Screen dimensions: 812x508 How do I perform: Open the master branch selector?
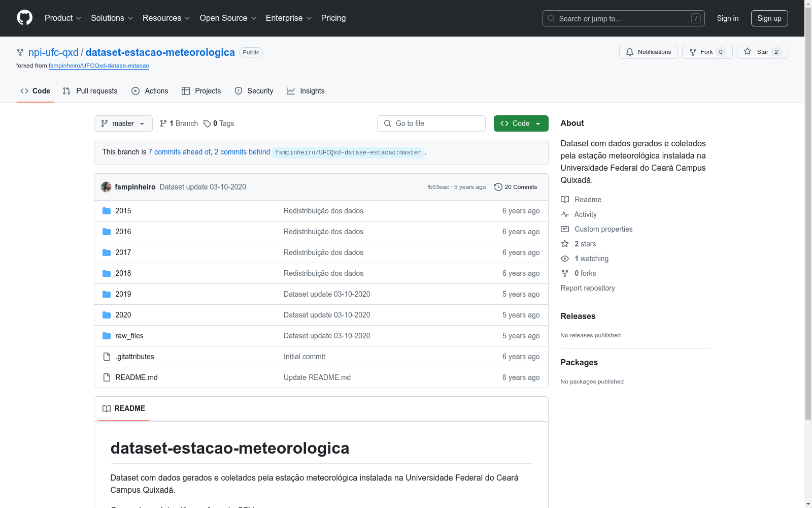click(123, 123)
